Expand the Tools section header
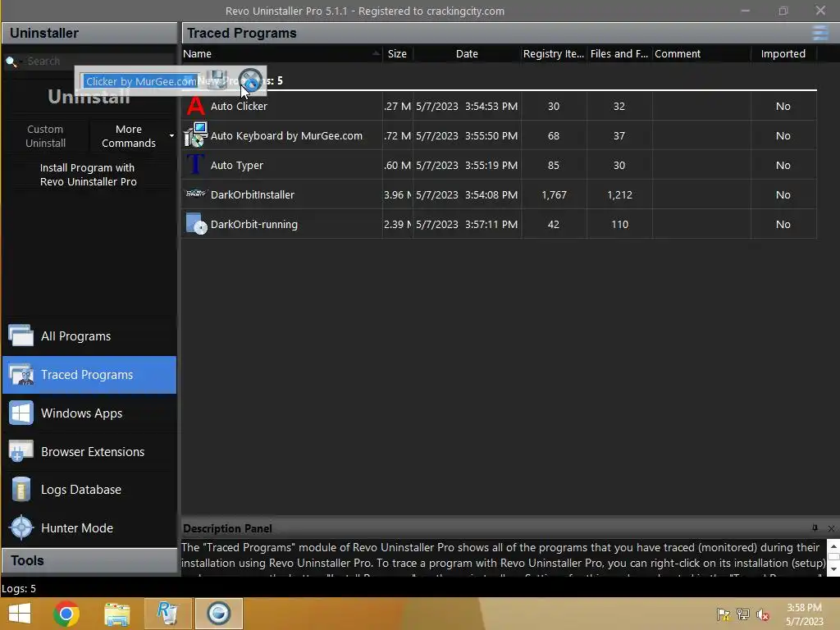Viewport: 840px width, 630px height. [89, 560]
